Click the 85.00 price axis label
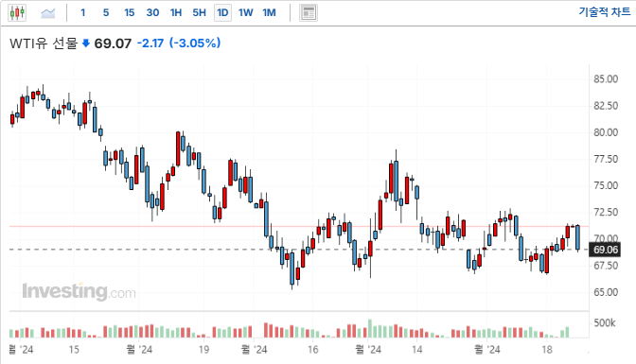Screen dimensions: 636x364 pos(606,79)
